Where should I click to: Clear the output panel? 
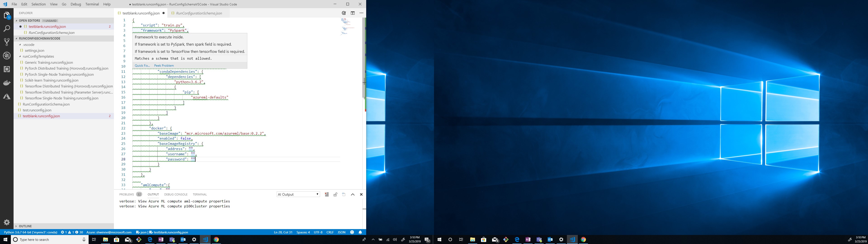326,195
